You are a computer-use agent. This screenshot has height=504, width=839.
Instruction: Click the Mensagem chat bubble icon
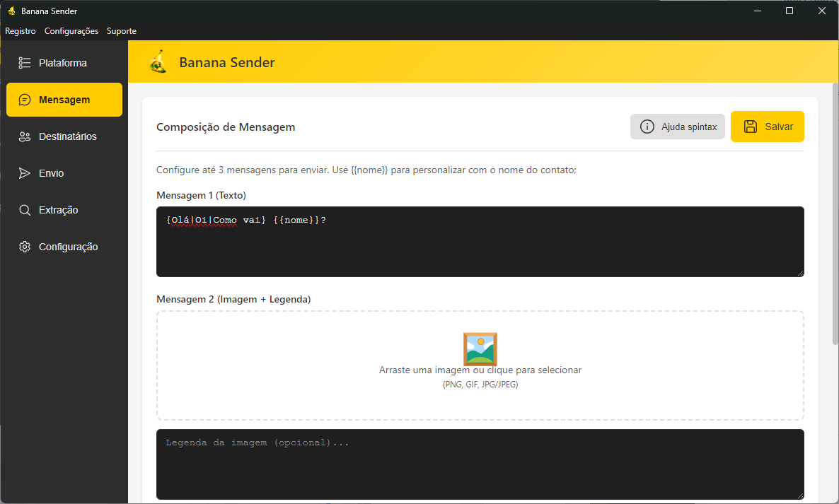[x=25, y=100]
